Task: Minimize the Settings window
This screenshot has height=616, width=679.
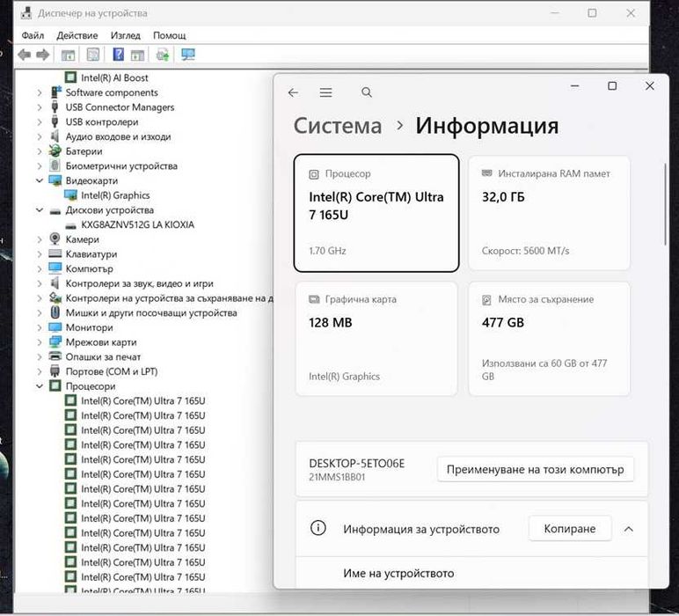Action: [574, 85]
